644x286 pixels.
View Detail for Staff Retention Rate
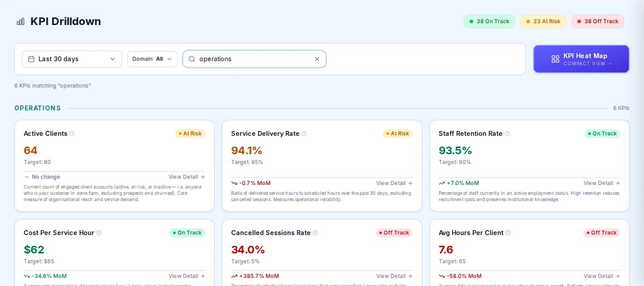click(602, 183)
